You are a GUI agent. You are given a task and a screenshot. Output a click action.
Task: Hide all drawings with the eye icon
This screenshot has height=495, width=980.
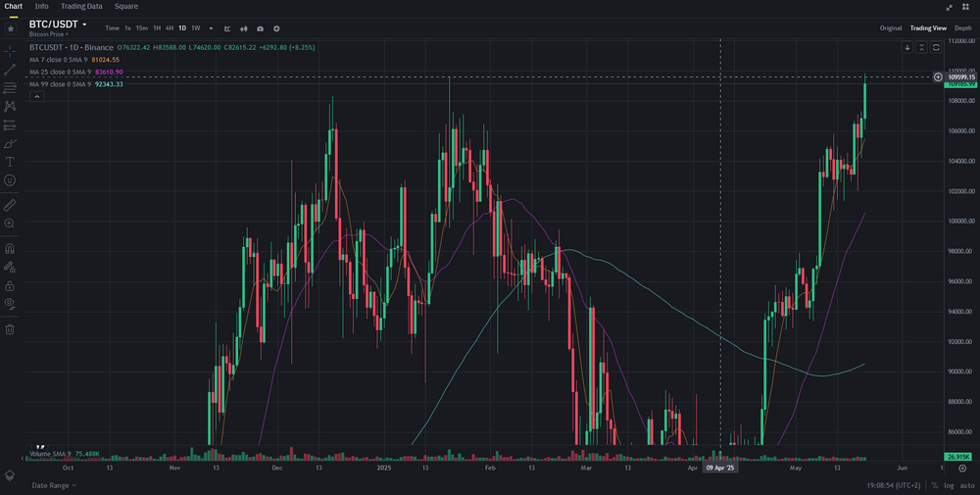(10, 304)
